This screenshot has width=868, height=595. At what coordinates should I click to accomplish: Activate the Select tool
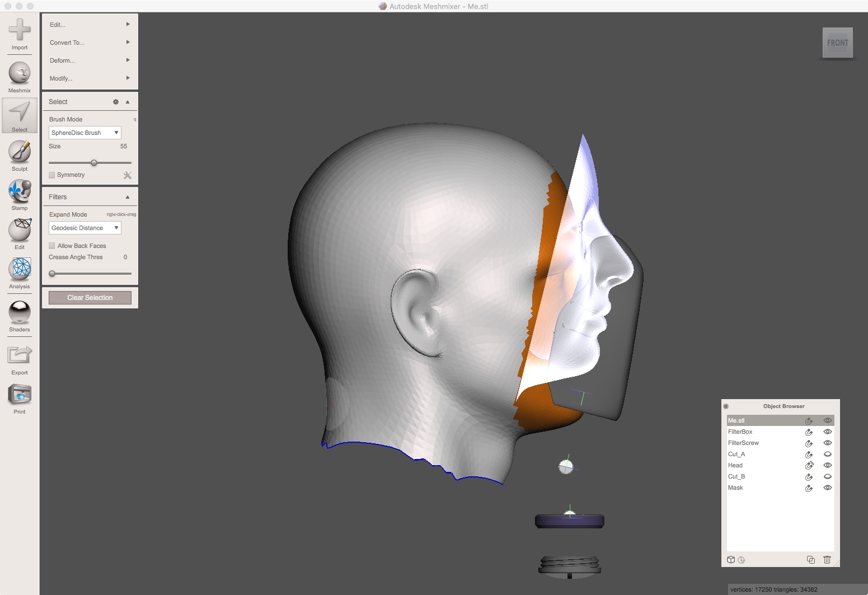click(20, 116)
